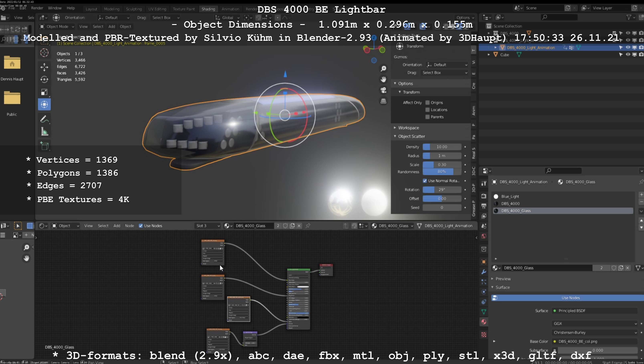
Task: Enable Affect Only Parents checkbox
Action: [427, 117]
